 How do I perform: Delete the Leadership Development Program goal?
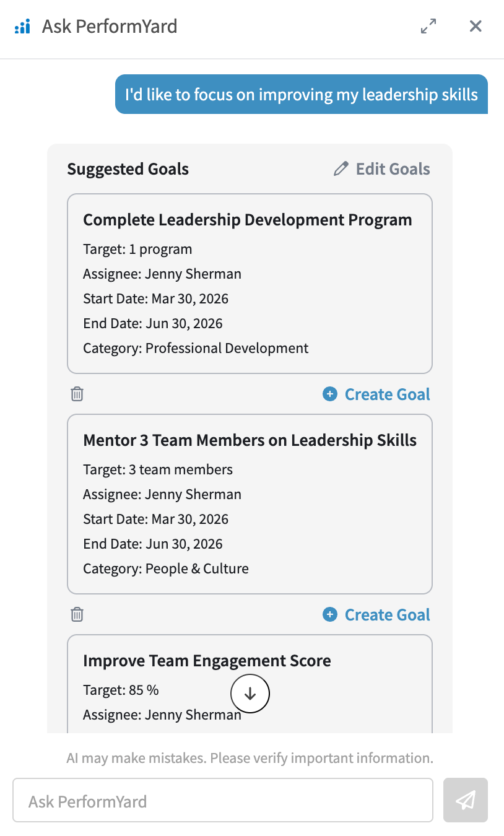pos(77,394)
